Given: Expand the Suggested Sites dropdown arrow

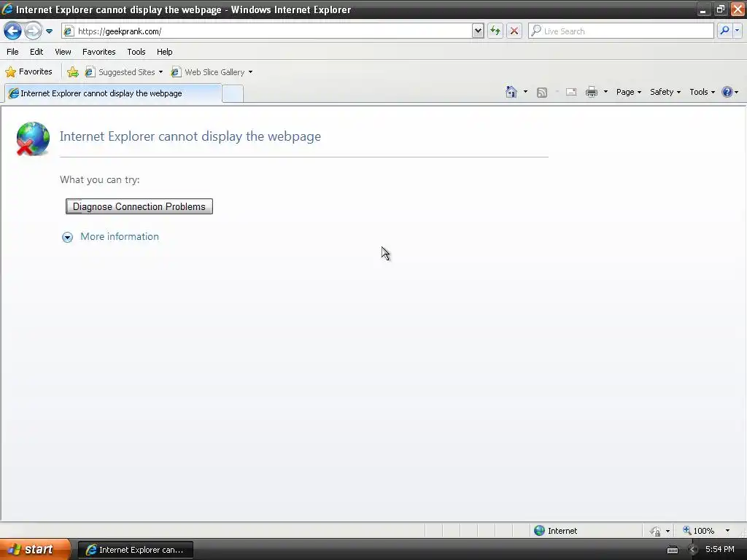Looking at the screenshot, I should coord(160,72).
